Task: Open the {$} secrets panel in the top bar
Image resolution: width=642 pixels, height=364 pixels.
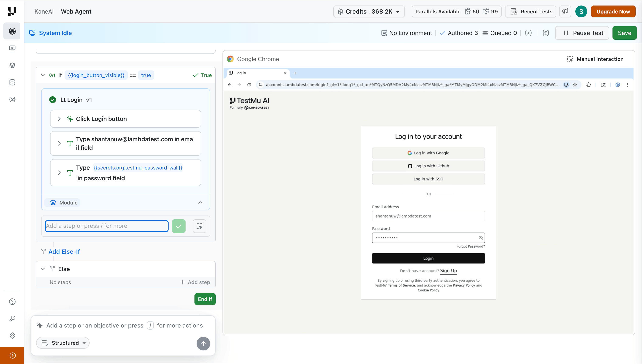Action: point(546,33)
